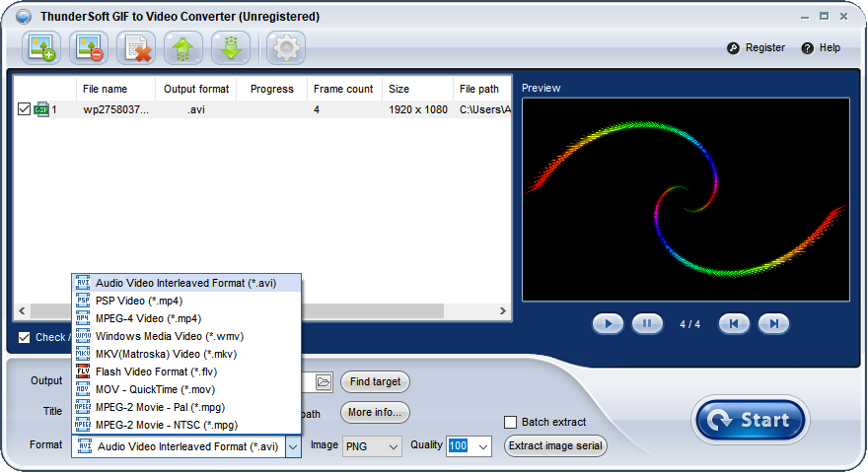
Task: Open the Image type PNG dropdown
Action: (x=372, y=446)
